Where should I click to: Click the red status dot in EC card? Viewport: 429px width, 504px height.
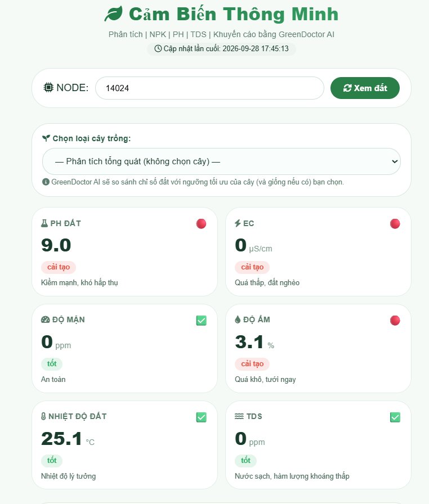click(395, 224)
